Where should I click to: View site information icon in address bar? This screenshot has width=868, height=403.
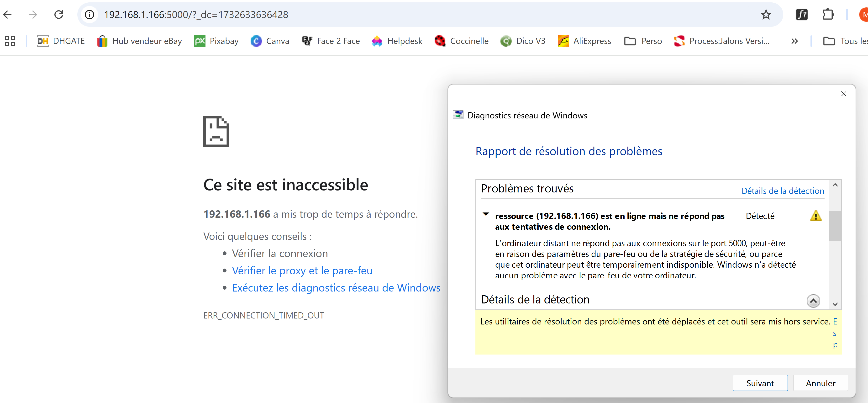[x=89, y=15]
